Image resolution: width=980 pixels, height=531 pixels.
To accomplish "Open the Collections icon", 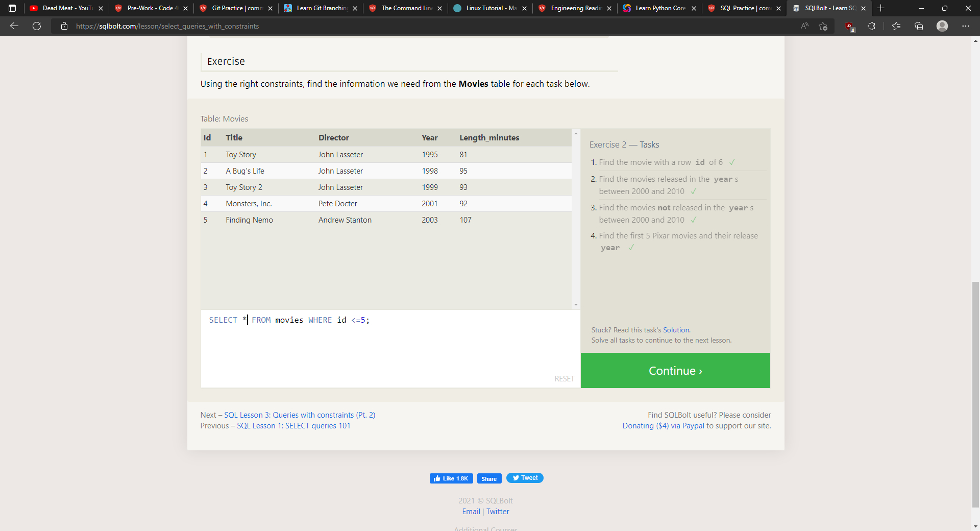I will tap(919, 26).
